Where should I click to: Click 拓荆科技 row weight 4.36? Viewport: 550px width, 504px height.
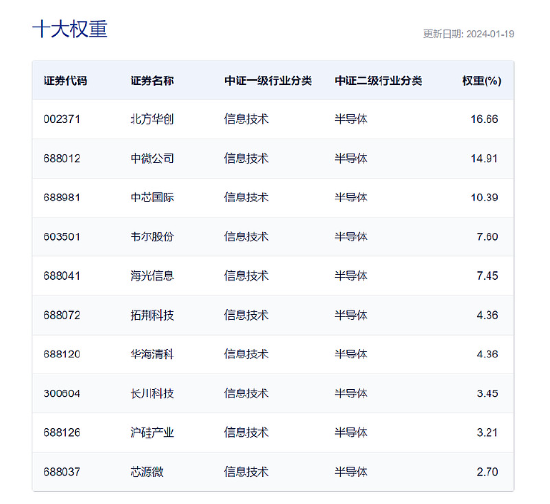tap(487, 315)
